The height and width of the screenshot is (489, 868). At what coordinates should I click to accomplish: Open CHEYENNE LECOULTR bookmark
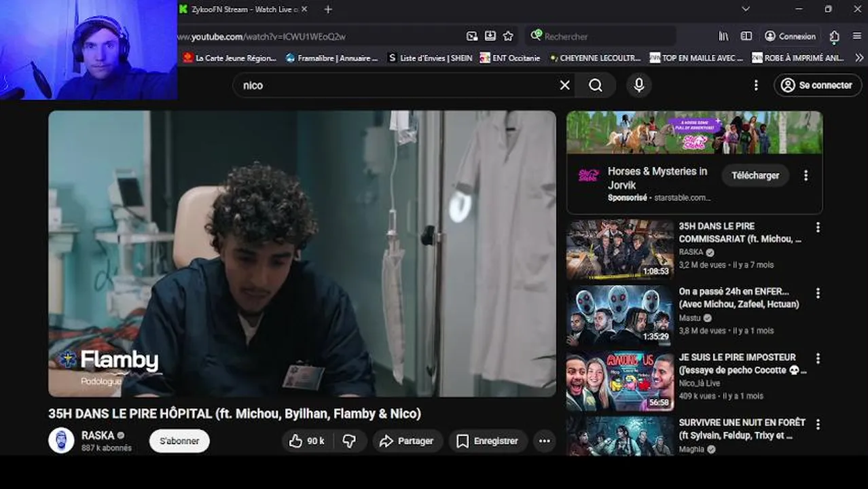click(594, 58)
